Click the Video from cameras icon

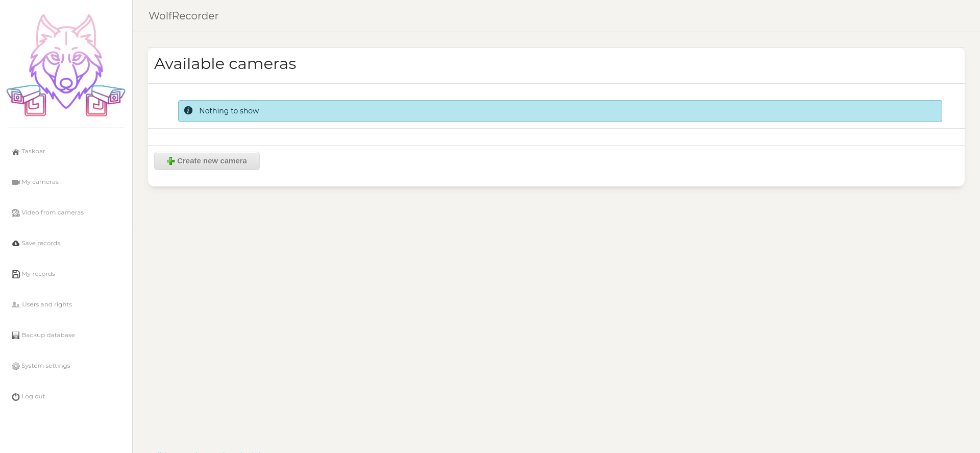click(x=16, y=213)
